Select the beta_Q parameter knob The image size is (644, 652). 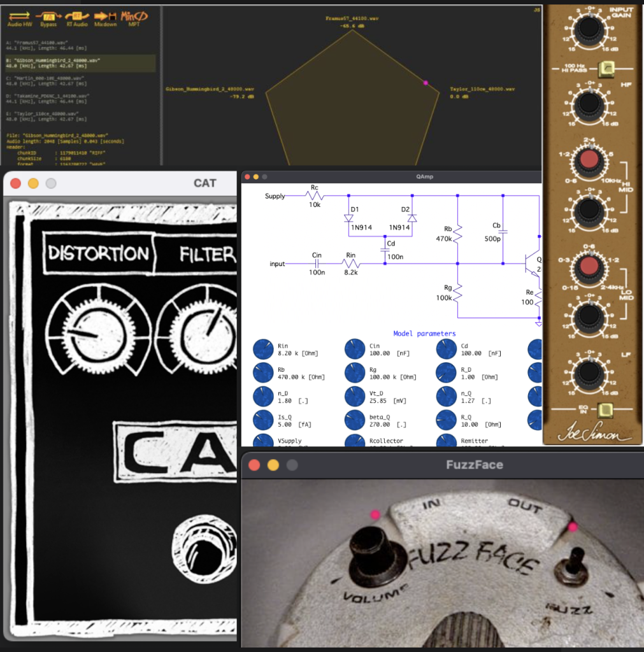tap(354, 420)
